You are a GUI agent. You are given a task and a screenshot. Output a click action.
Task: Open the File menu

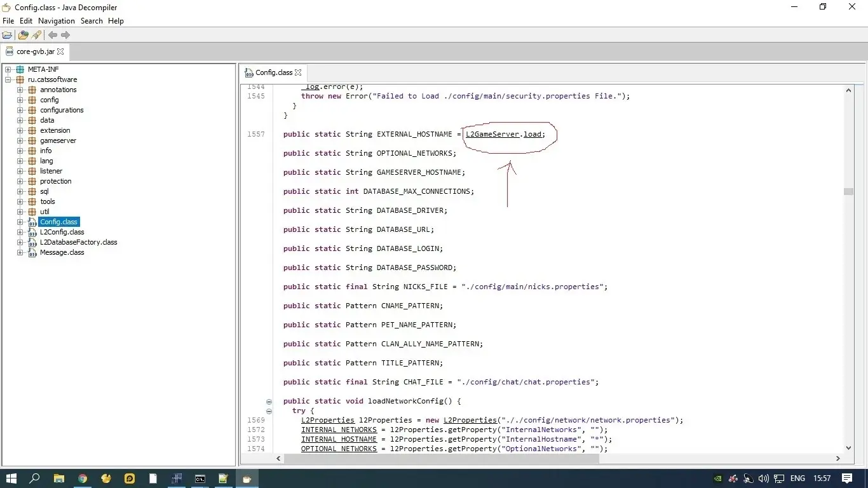(8, 21)
